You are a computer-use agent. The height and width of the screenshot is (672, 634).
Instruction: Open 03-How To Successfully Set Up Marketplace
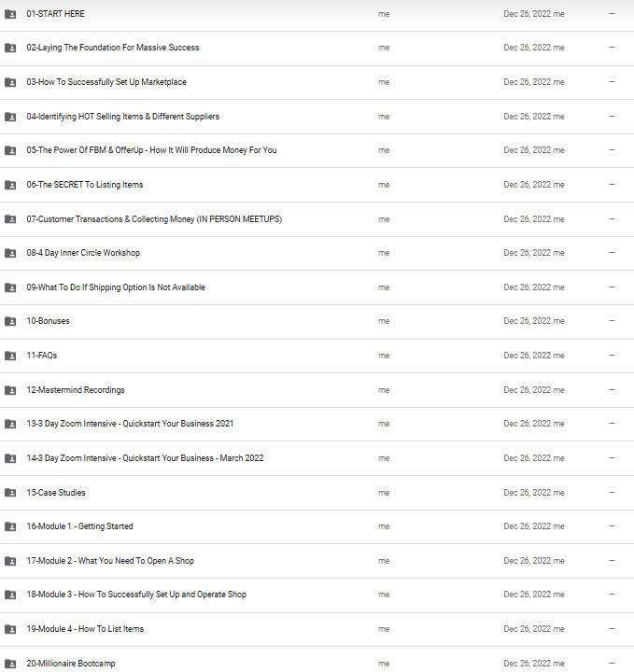click(x=317, y=82)
